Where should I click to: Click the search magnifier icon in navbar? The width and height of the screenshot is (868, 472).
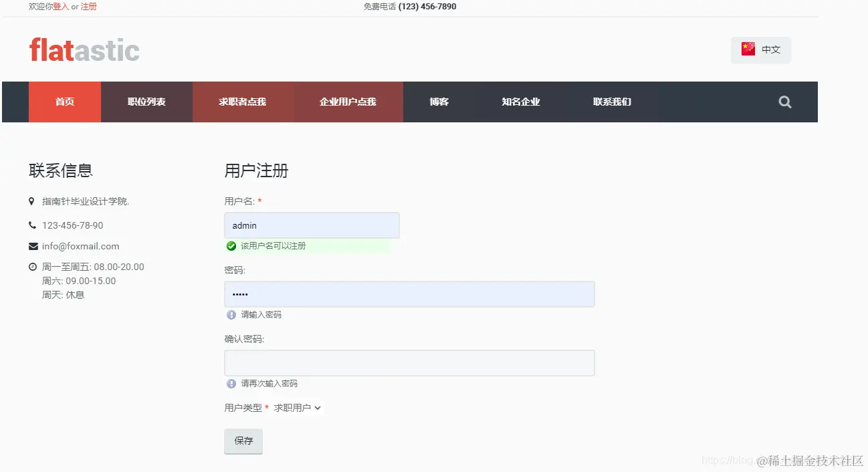pyautogui.click(x=785, y=102)
